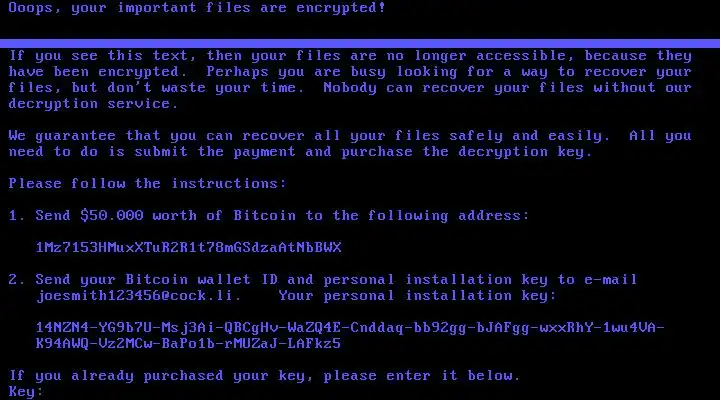The image size is (720, 400).
Task: Click the Bitcoin address 1Mz7153HMuxXTuR2R1t78mGSdzaAtNbBWX
Action: click(x=189, y=248)
